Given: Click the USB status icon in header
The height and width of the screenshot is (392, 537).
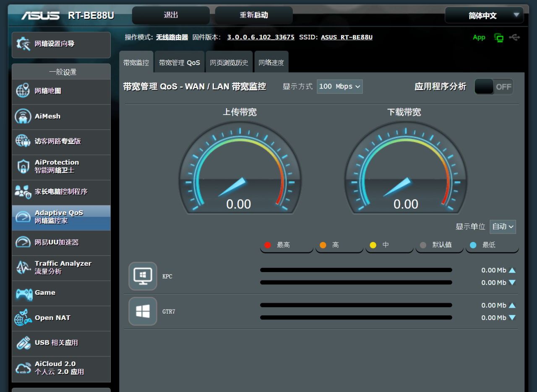Looking at the screenshot, I should (515, 38).
